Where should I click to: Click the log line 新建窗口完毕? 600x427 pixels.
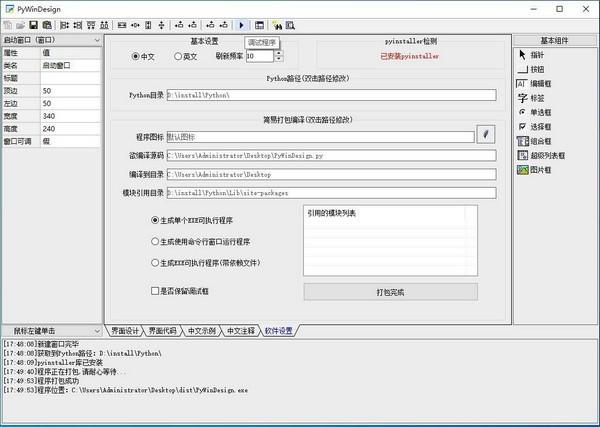[x=41, y=344]
